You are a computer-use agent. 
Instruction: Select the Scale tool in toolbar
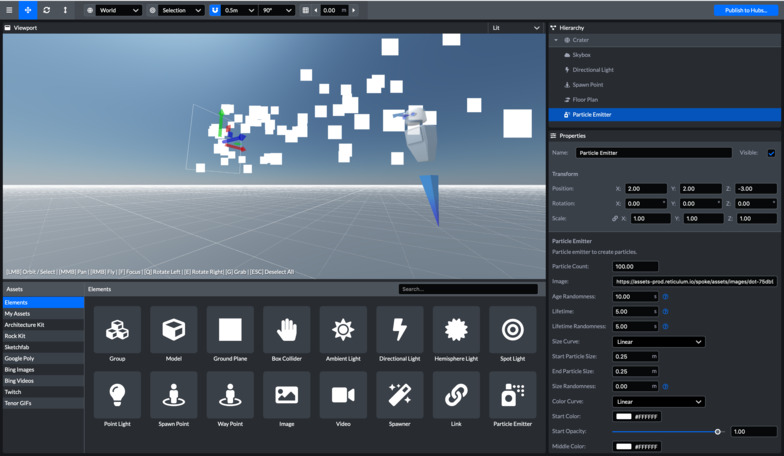tap(66, 10)
